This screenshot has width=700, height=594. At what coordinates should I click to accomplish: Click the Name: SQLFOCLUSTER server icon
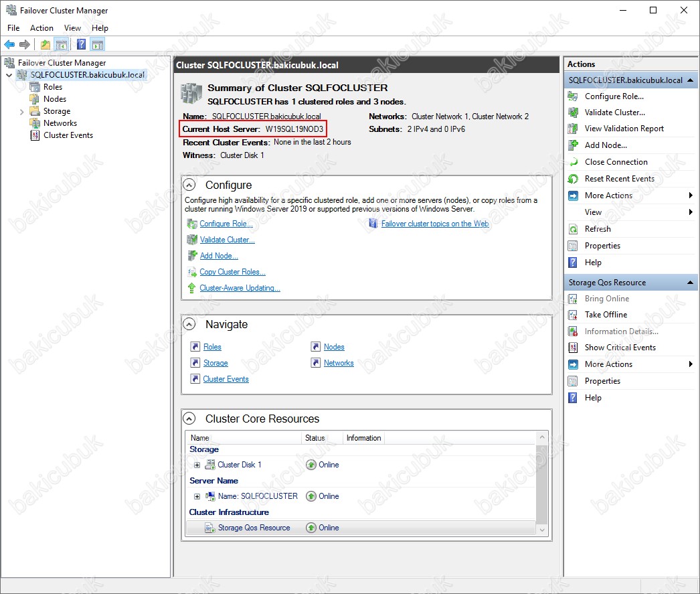coord(210,496)
